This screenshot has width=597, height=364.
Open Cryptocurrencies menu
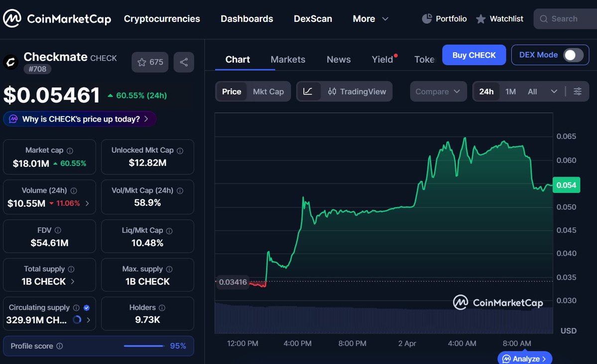162,18
